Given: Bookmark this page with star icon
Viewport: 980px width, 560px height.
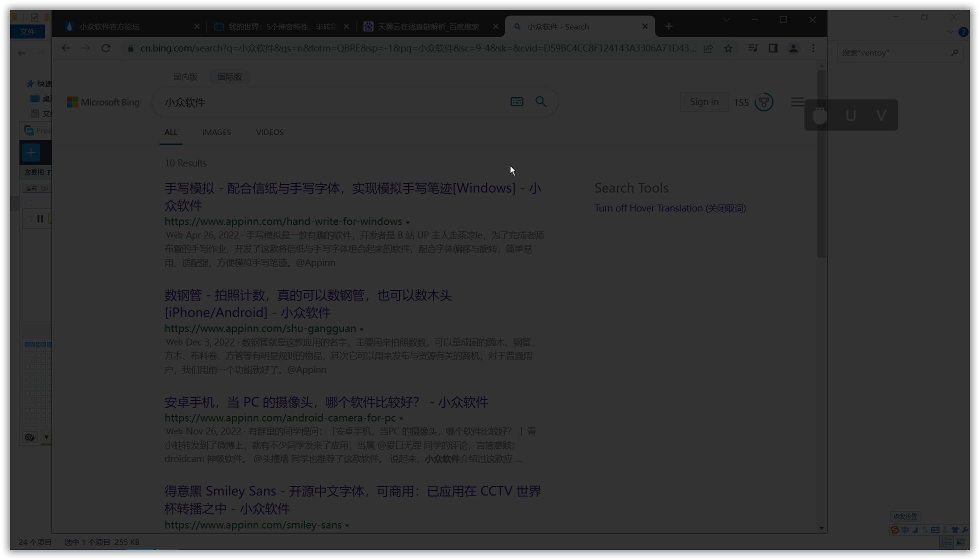Looking at the screenshot, I should [728, 48].
